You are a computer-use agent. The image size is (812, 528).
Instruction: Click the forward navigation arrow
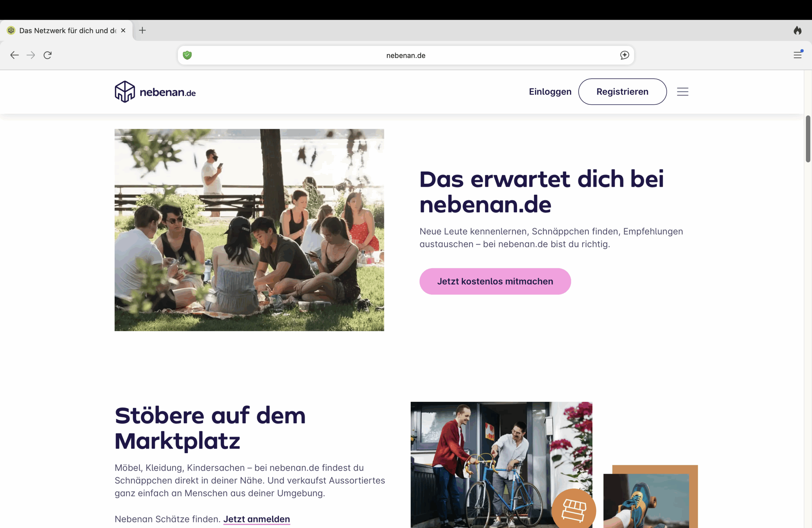pos(31,55)
